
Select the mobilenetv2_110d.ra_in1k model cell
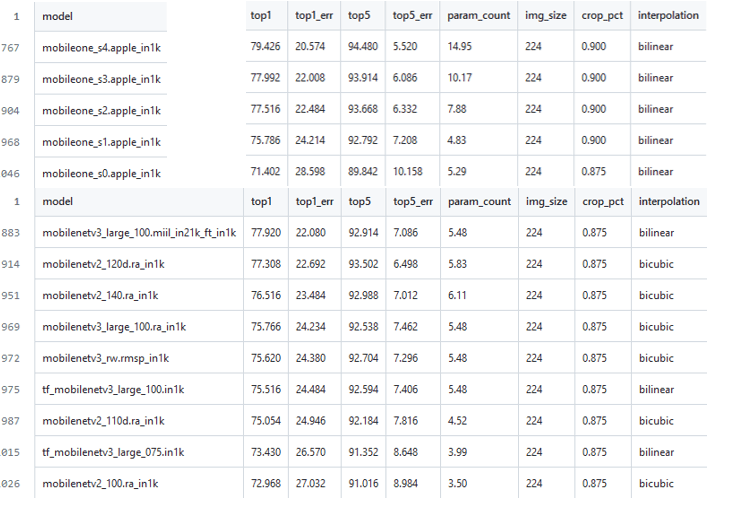[x=103, y=421]
